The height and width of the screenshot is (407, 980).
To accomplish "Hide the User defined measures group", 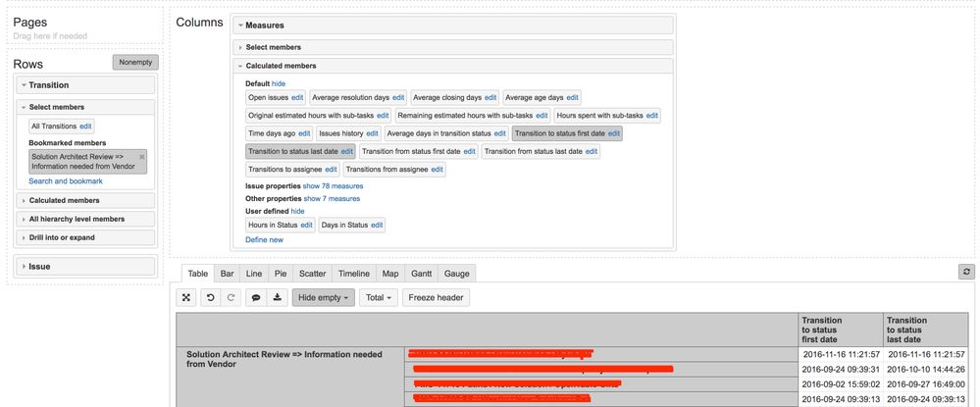I will [x=297, y=212].
